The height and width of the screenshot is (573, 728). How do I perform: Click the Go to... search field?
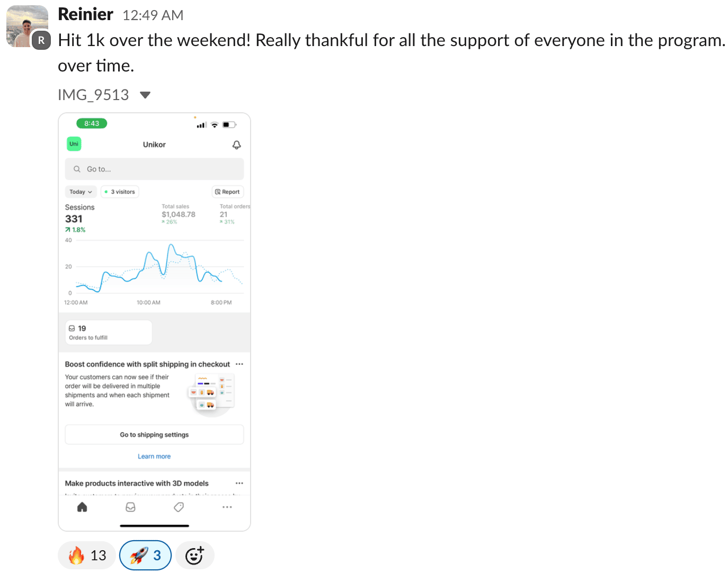pos(154,169)
